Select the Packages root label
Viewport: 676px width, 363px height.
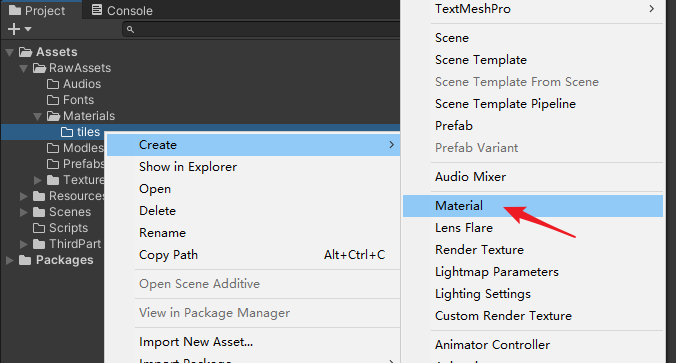tap(65, 260)
